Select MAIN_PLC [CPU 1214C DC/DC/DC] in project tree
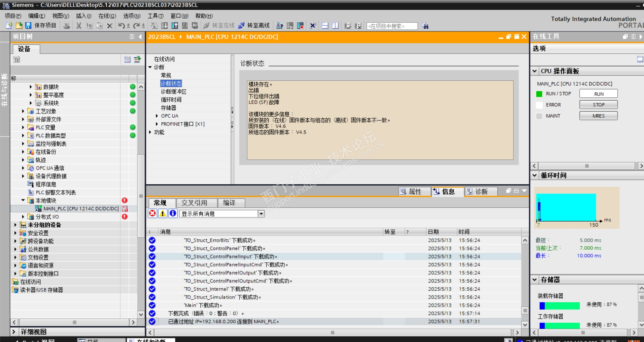Viewport: 644px width, 342px height. click(x=81, y=209)
